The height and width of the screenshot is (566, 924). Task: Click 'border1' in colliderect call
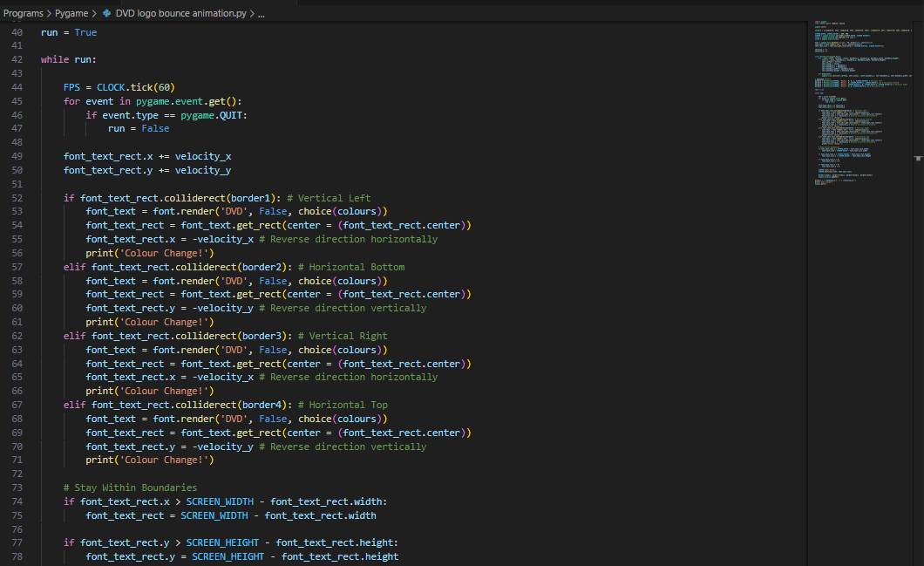tap(250, 198)
